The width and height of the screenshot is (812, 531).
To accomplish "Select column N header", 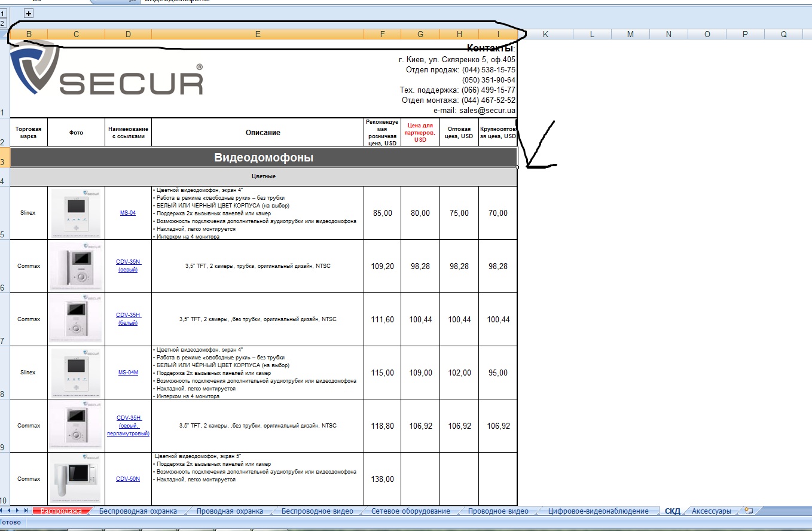I will (x=668, y=35).
